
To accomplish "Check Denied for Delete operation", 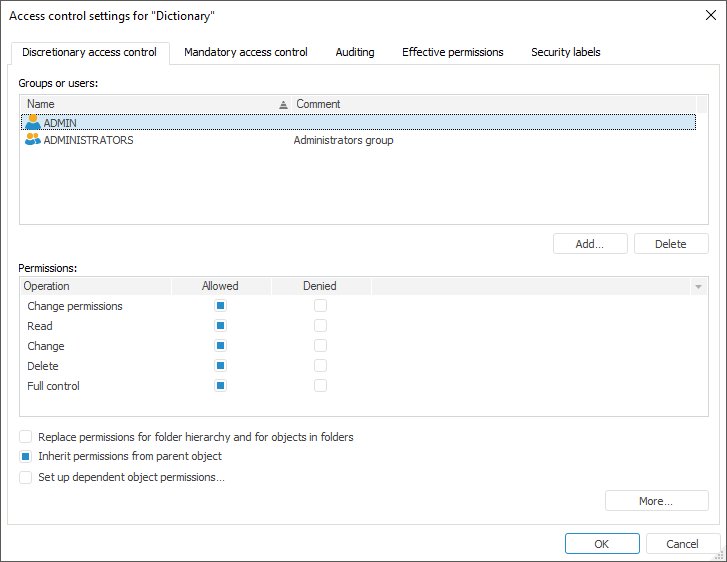I will [x=320, y=366].
